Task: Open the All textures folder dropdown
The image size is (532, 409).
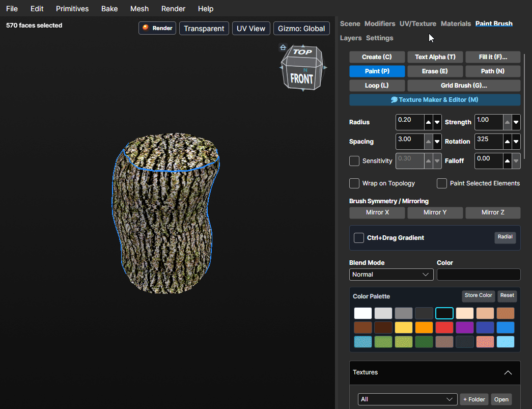Action: (407, 399)
